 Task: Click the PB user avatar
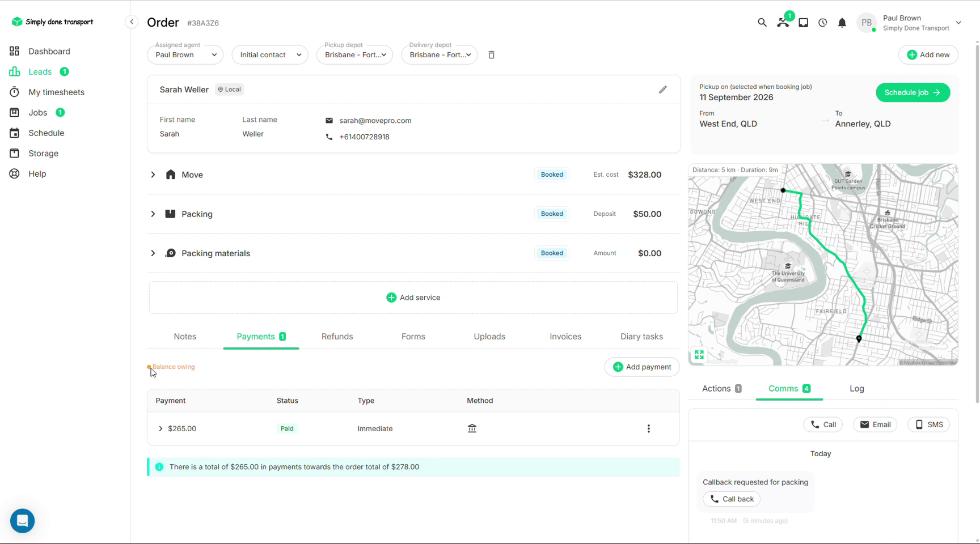[866, 23]
